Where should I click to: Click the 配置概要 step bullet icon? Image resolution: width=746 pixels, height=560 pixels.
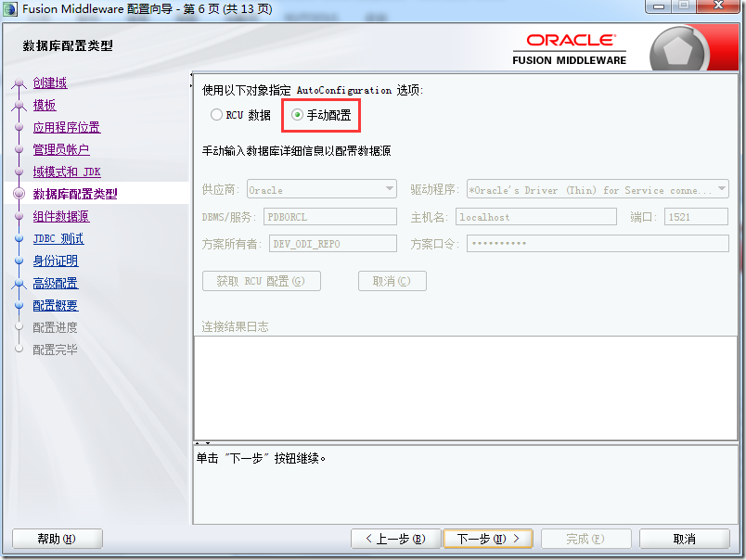19,305
